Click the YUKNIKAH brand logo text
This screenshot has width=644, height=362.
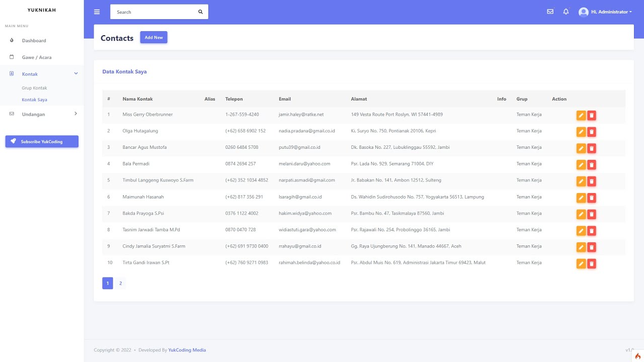[x=42, y=10]
